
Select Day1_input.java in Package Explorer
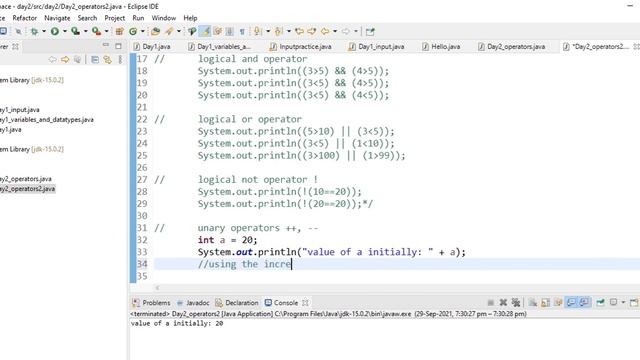pos(20,110)
